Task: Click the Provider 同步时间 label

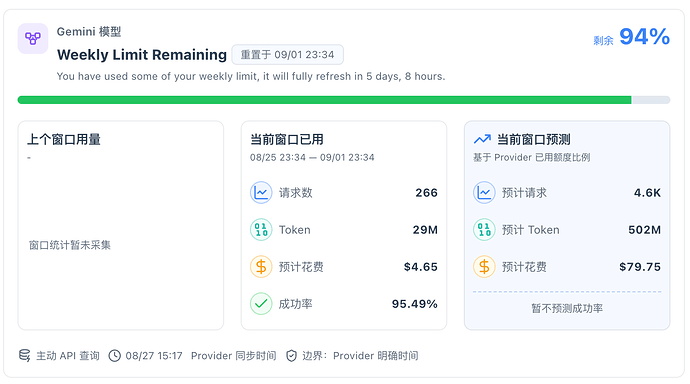Action: pyautogui.click(x=234, y=355)
